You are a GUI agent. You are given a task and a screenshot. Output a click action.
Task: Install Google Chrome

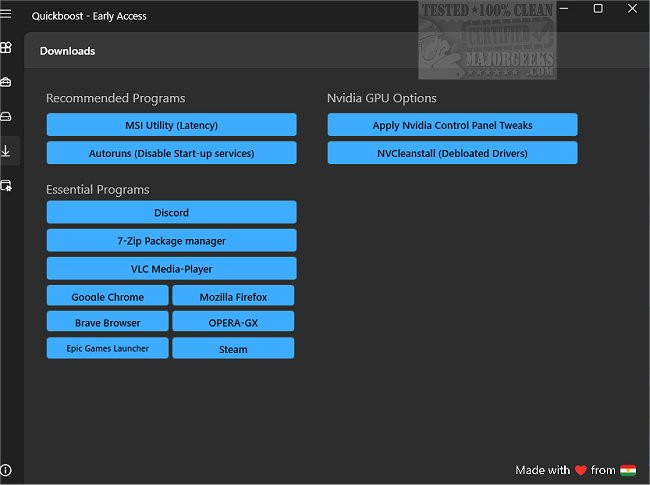(107, 296)
